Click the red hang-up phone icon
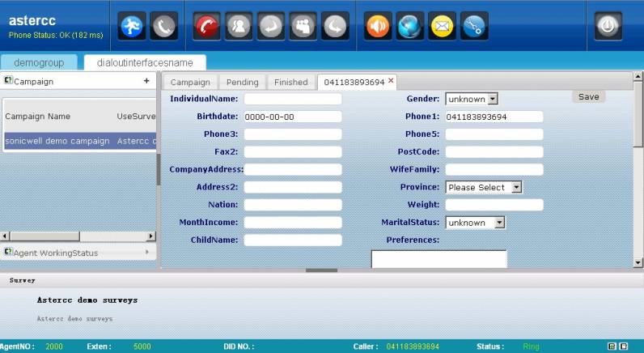644x353 pixels. [206, 27]
